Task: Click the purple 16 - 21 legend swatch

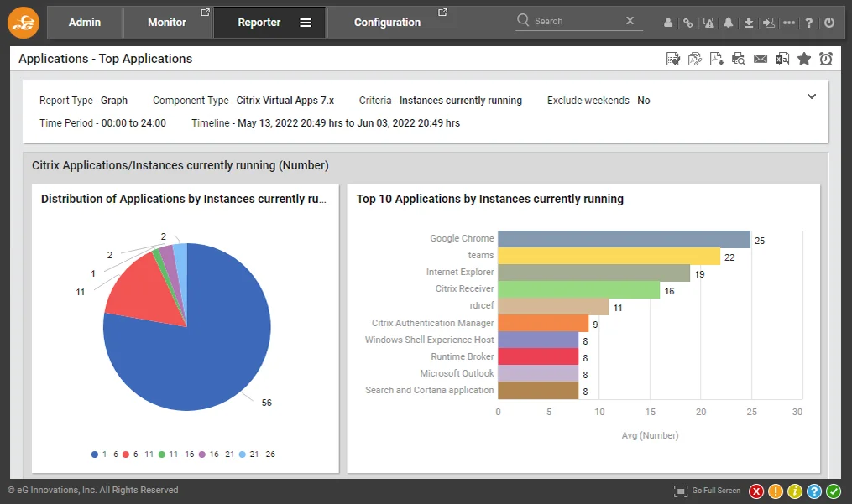Action: click(x=202, y=455)
